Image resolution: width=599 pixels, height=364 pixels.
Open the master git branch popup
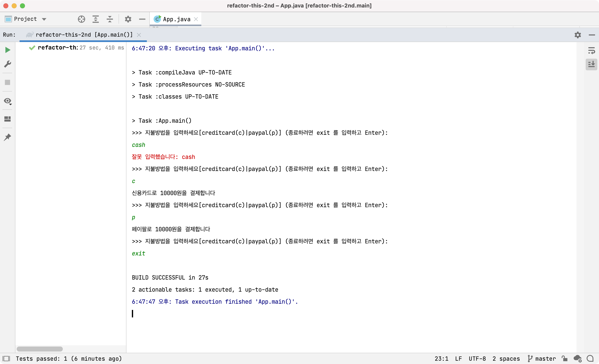point(542,358)
